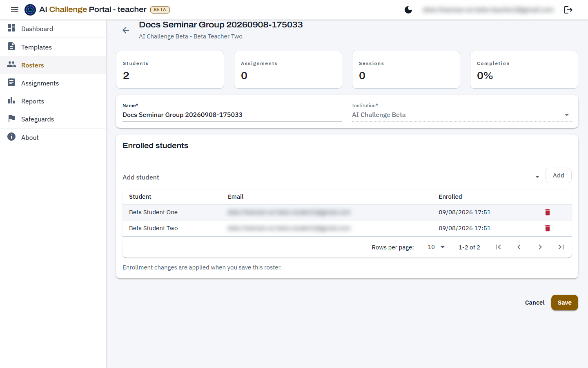The image size is (588, 368).
Task: Toggle dark mode with the moon icon
Action: 408,10
